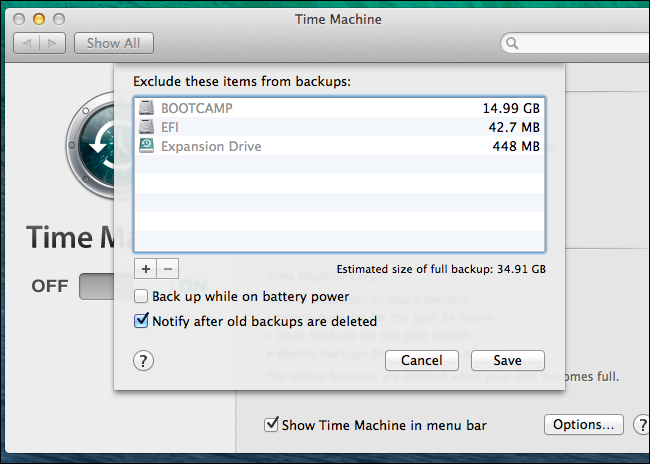The image size is (650, 464).
Task: Select the Expansion Drive entry
Action: [339, 146]
